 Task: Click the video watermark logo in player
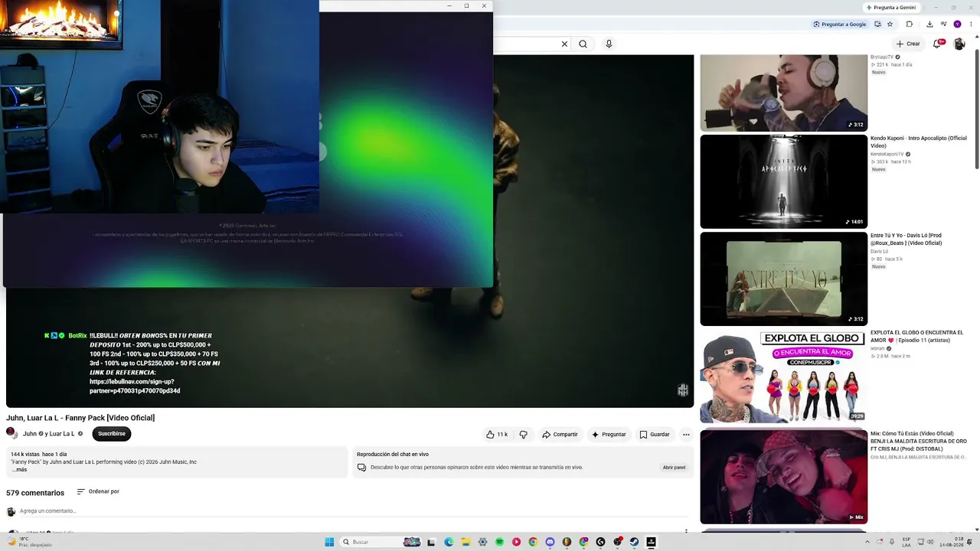(x=683, y=390)
